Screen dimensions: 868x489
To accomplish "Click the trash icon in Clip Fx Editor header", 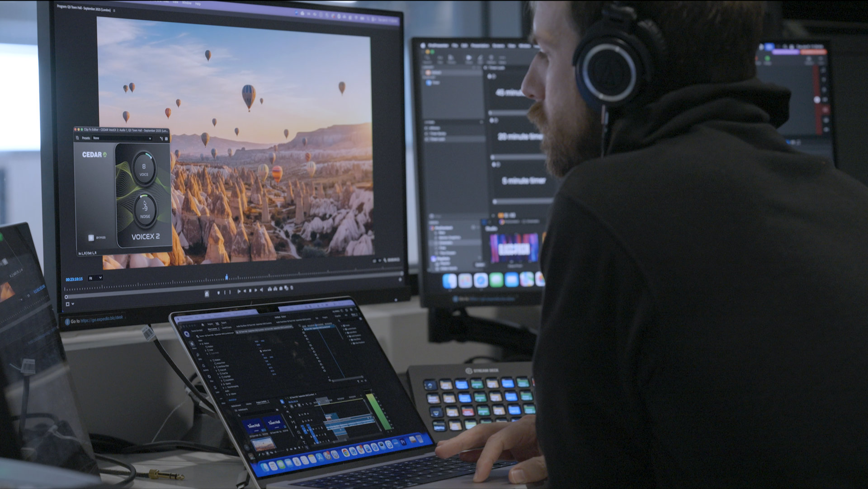I will point(166,139).
